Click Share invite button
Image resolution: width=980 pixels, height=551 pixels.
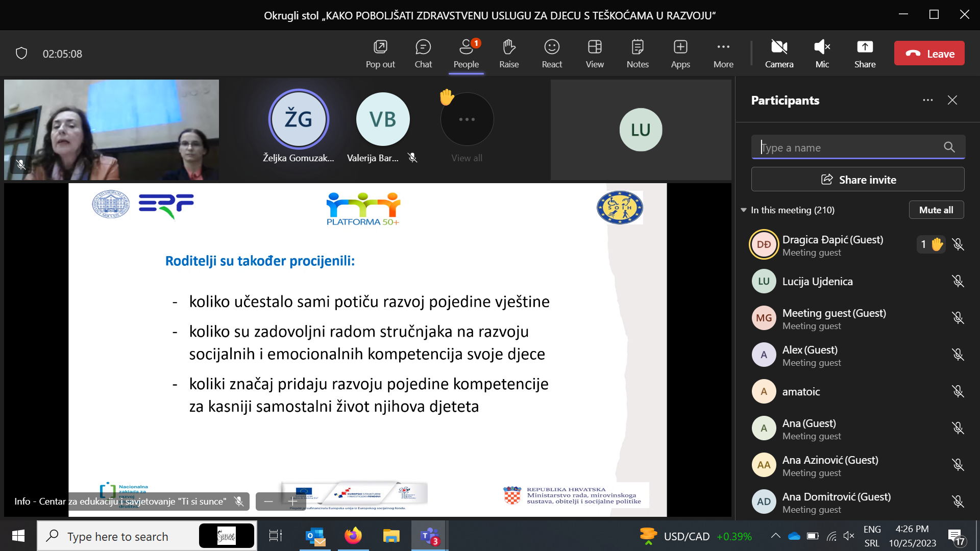click(857, 180)
